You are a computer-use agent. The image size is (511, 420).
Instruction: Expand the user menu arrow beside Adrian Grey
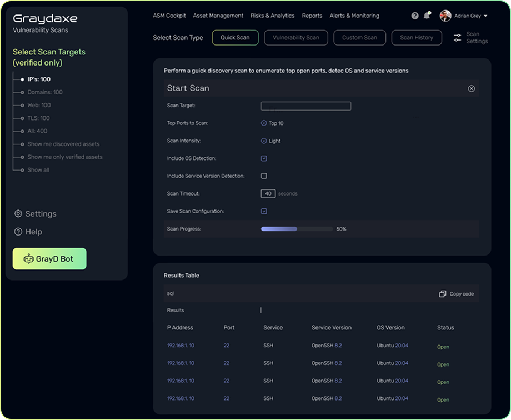coord(486,16)
